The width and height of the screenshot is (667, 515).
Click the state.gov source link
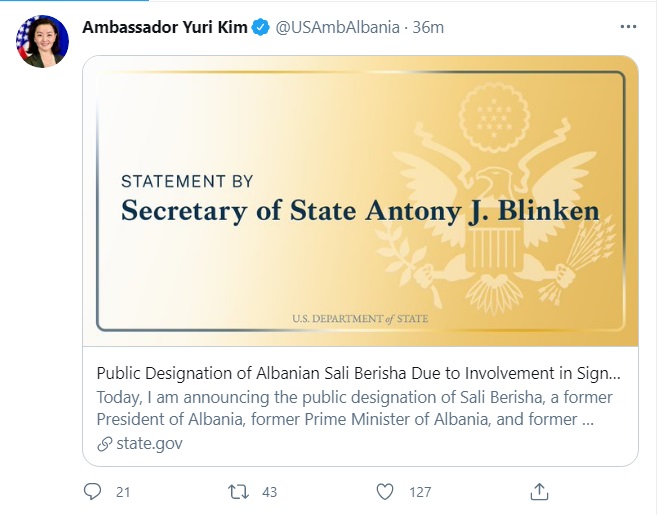pyautogui.click(x=148, y=443)
